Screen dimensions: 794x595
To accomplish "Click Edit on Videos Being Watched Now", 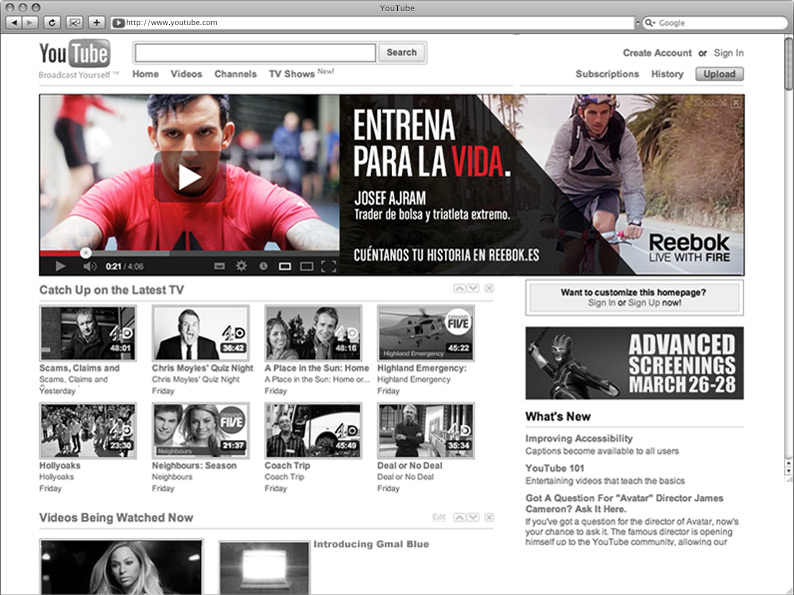I will (439, 517).
